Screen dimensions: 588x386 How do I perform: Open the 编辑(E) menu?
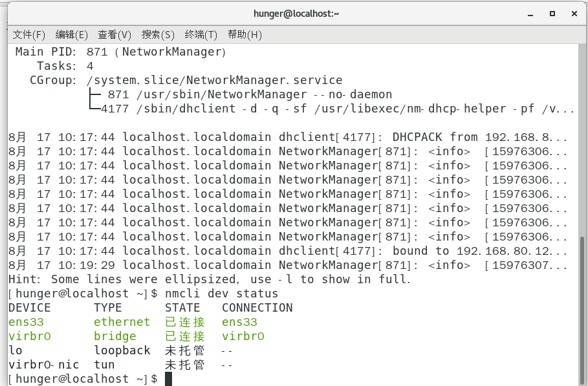pyautogui.click(x=71, y=34)
